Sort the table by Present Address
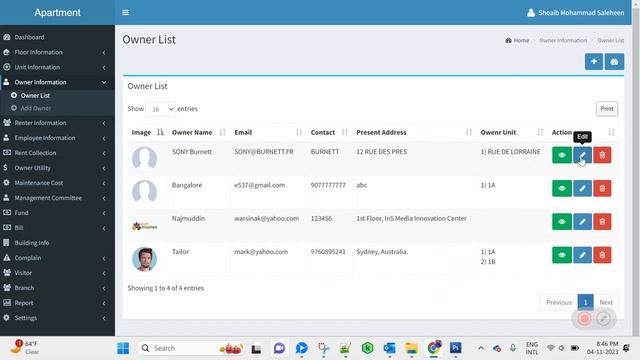 [x=414, y=132]
